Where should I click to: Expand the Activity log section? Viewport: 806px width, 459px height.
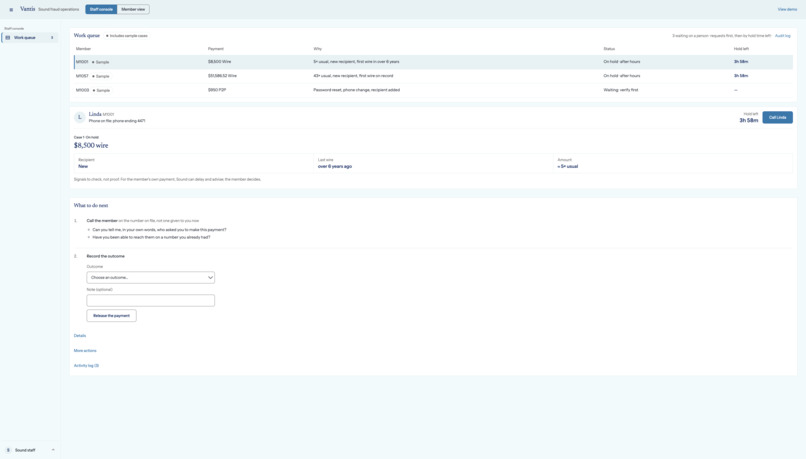[86, 365]
